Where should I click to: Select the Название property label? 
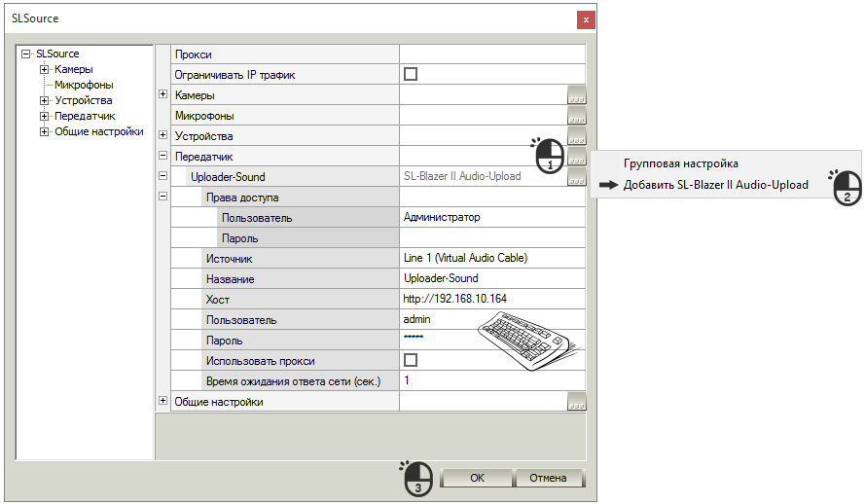[x=230, y=279]
